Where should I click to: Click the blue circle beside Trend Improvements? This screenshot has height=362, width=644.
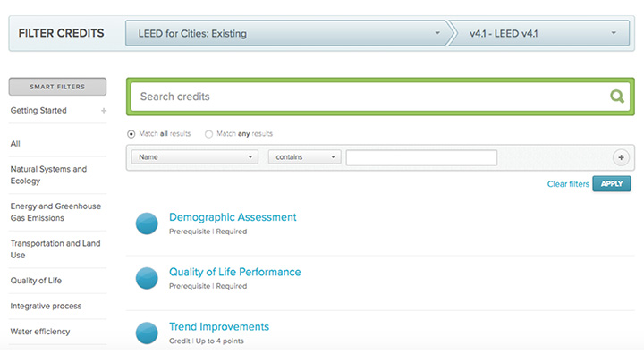point(147,333)
